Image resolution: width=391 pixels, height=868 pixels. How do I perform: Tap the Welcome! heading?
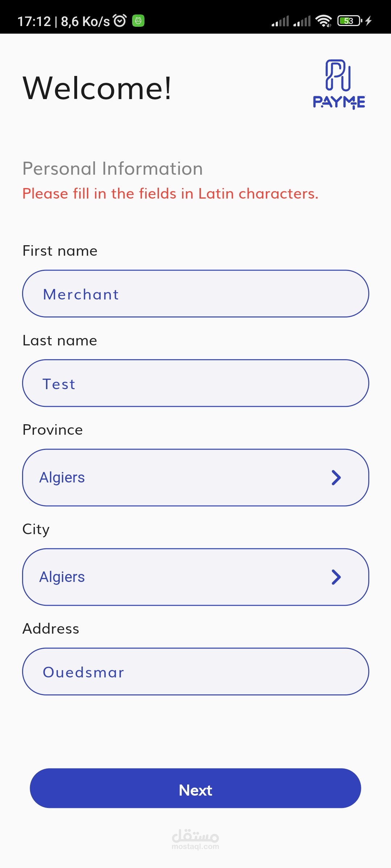(x=97, y=88)
